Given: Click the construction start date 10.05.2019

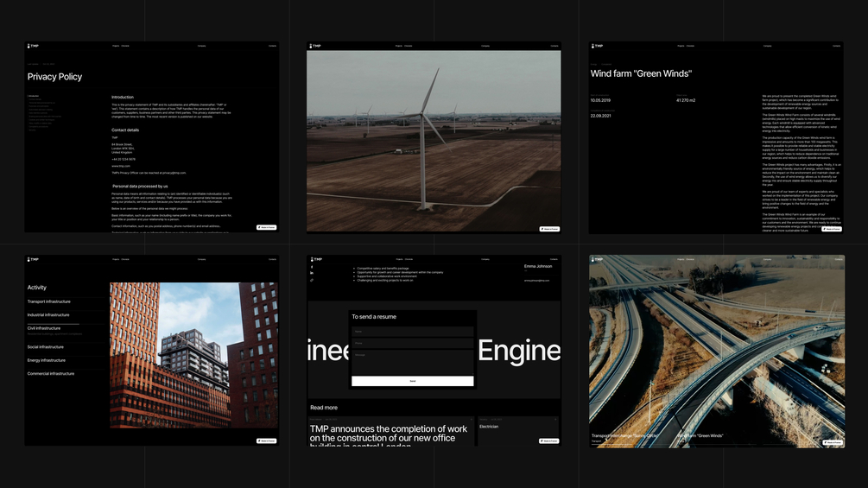Looking at the screenshot, I should pyautogui.click(x=600, y=101).
